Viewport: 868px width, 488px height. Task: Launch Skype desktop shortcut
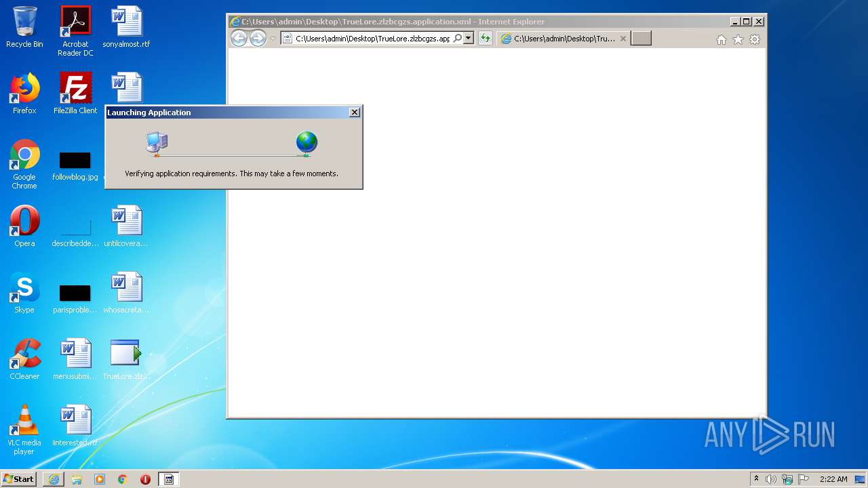click(x=24, y=293)
